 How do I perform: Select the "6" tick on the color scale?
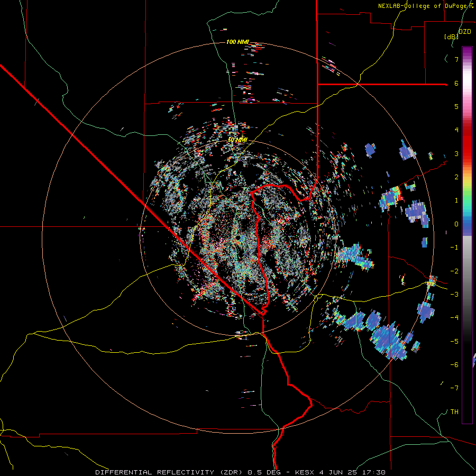tap(456, 83)
